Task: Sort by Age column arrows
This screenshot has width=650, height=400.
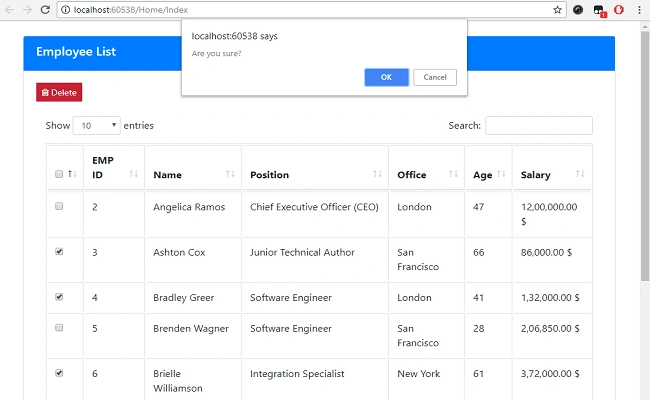Action: [501, 174]
